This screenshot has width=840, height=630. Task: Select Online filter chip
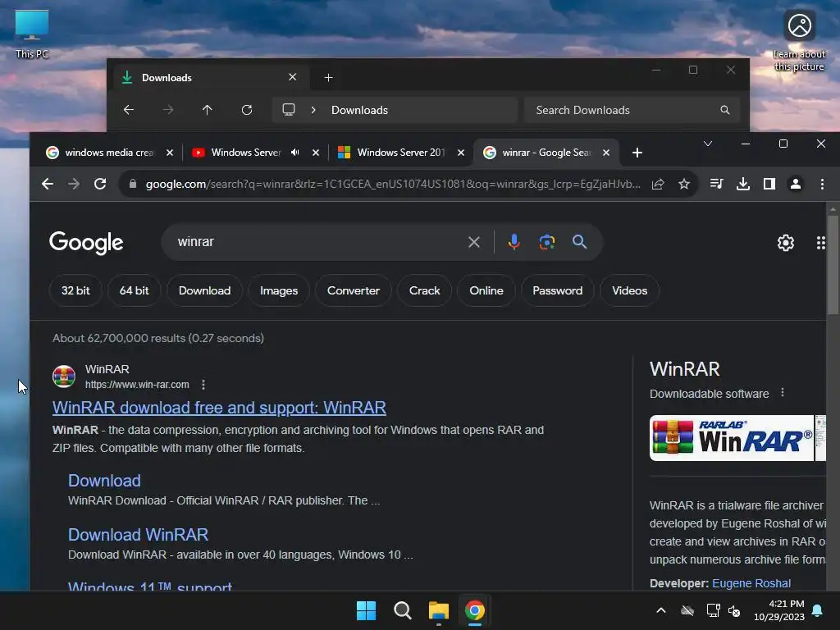[486, 290]
